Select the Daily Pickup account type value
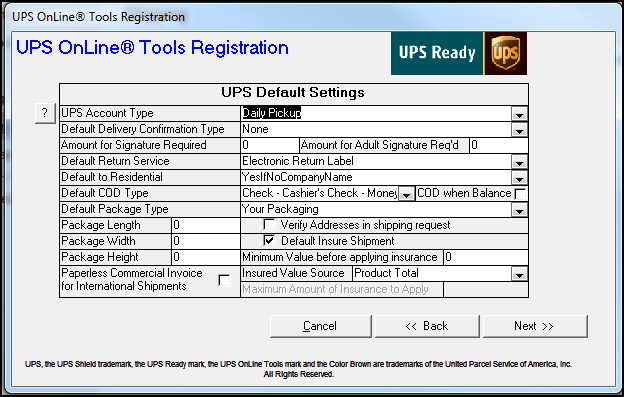This screenshot has width=624, height=397. (x=271, y=113)
